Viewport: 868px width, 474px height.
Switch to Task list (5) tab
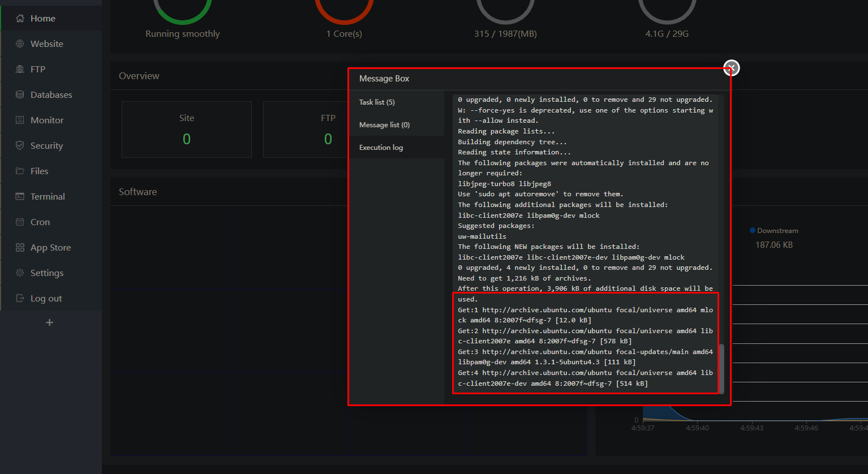tap(377, 102)
